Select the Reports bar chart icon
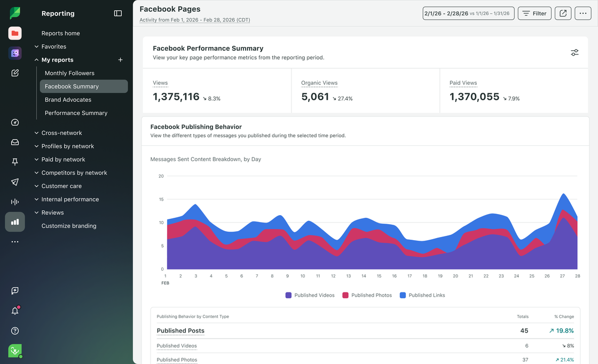Viewport: 598px width, 364px height. pos(15,222)
